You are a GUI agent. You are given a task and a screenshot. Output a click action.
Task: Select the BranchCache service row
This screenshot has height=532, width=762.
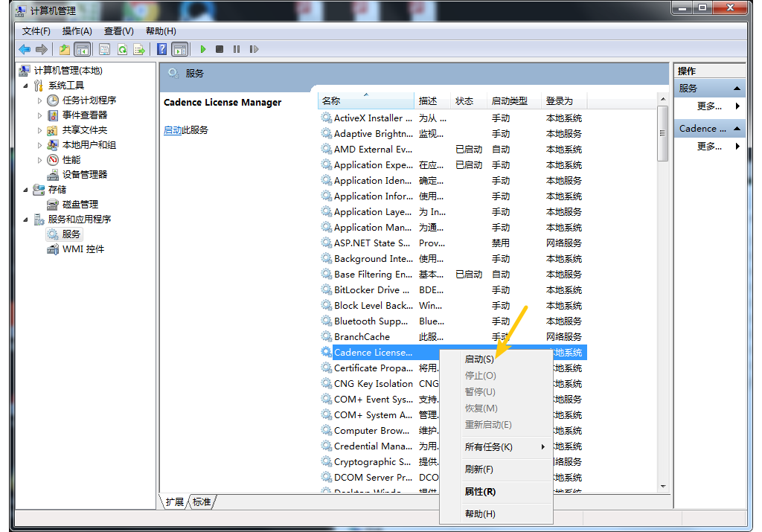coord(453,337)
